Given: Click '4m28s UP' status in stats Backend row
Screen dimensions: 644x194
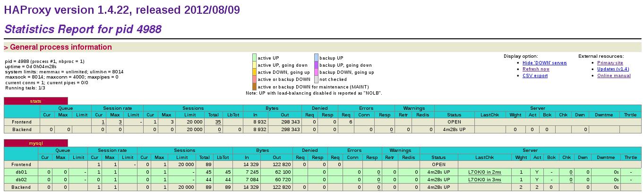Looking at the screenshot, I should pos(454,130).
